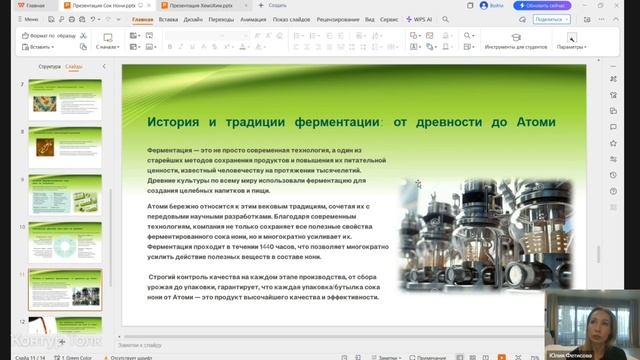Click the help question icon in sidebar
This screenshot has height=360, width=640.
[x=613, y=191]
